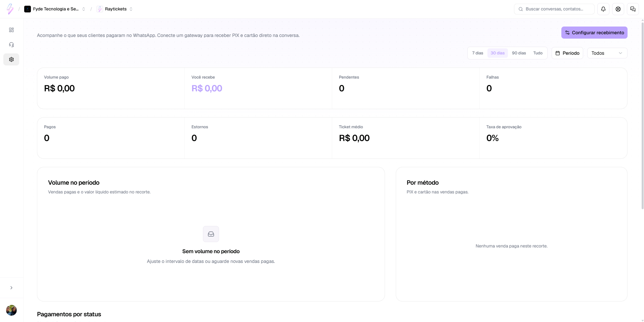
Task: Expand the Fyde Tecnologia organization switcher
Action: [x=55, y=9]
